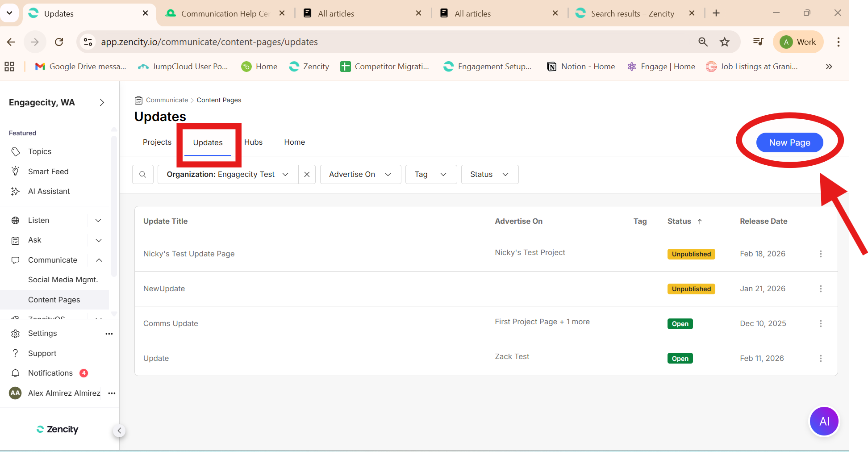Collapse the Communicate section
Image resolution: width=868 pixels, height=452 pixels.
click(x=99, y=260)
